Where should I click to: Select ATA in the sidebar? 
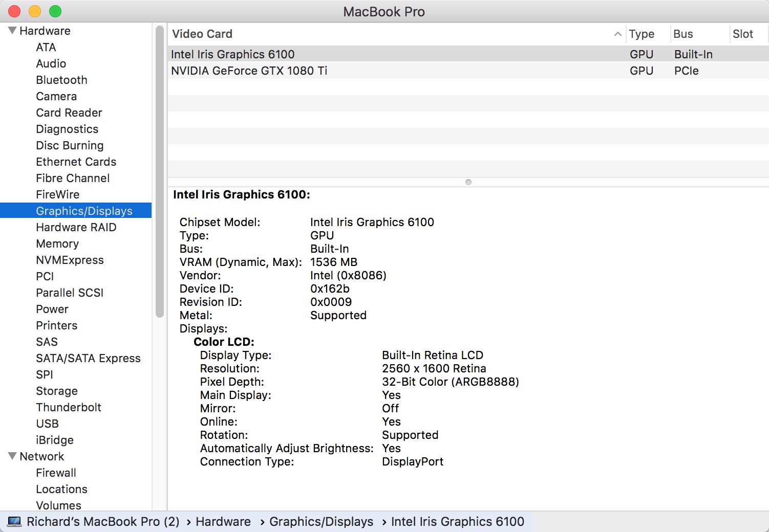click(46, 47)
